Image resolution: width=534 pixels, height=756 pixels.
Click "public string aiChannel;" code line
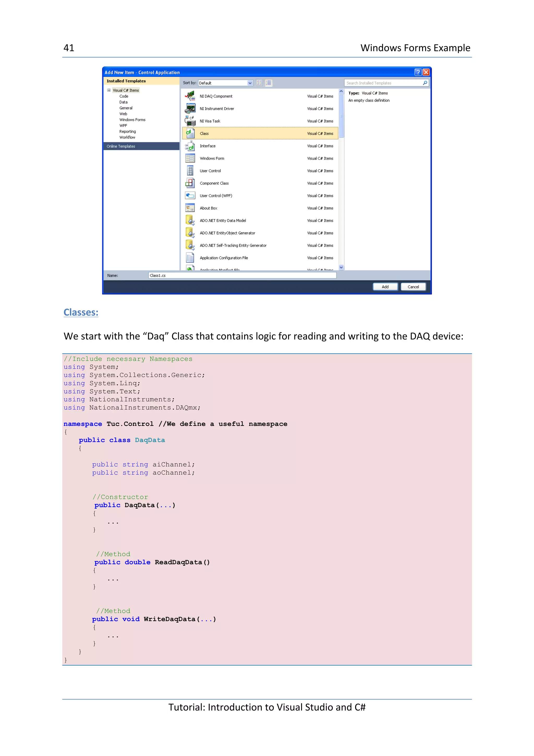[143, 464]
